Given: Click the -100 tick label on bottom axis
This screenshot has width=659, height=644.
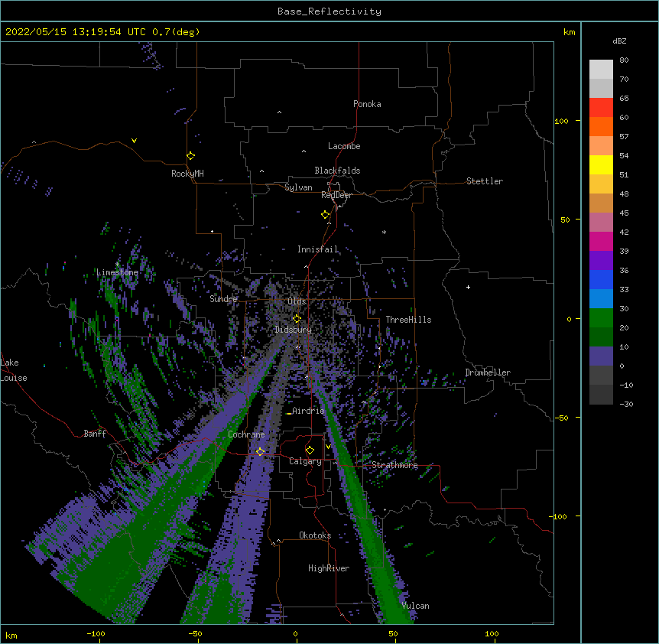Looking at the screenshot, I should coord(96,633).
